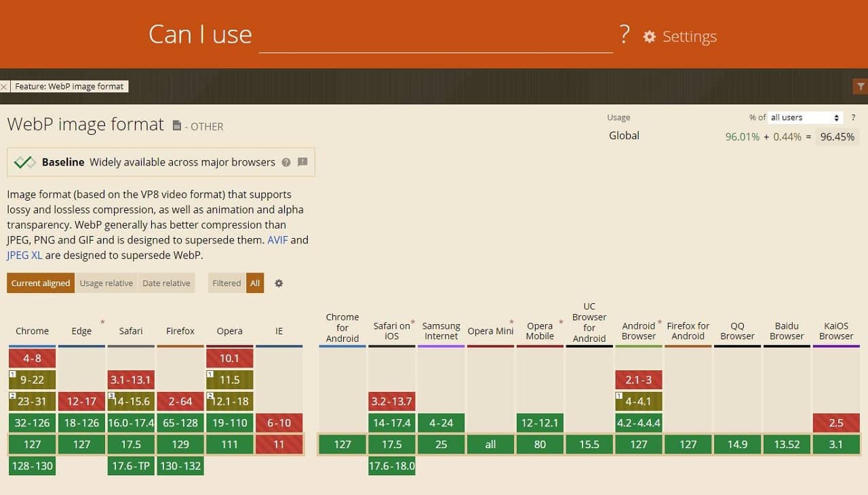
Task: Select Opera Mini 'all' cell
Action: (x=490, y=444)
